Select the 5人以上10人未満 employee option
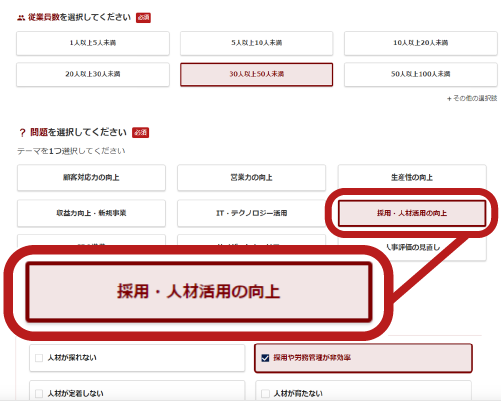 [x=256, y=43]
